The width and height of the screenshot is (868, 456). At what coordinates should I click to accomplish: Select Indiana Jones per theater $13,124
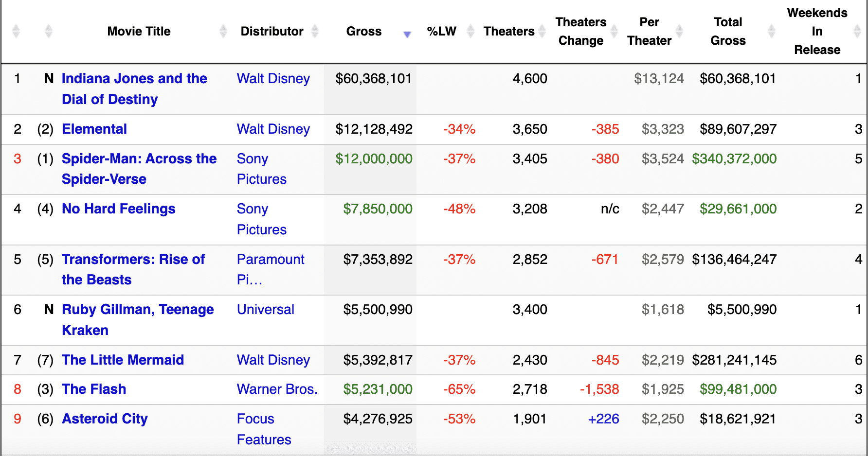point(659,78)
